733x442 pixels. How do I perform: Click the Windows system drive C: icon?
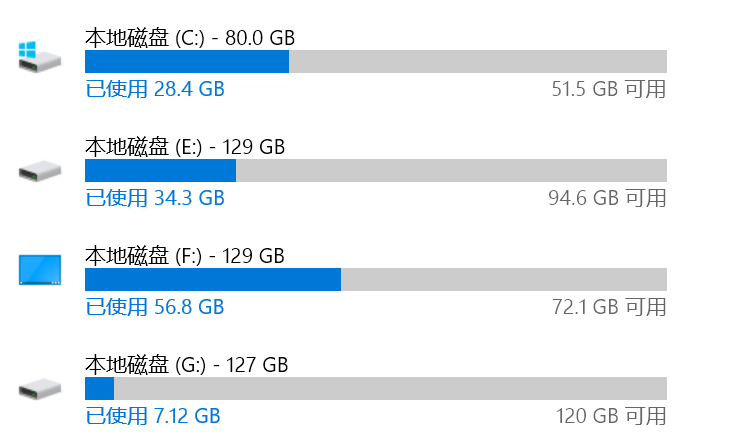click(40, 58)
